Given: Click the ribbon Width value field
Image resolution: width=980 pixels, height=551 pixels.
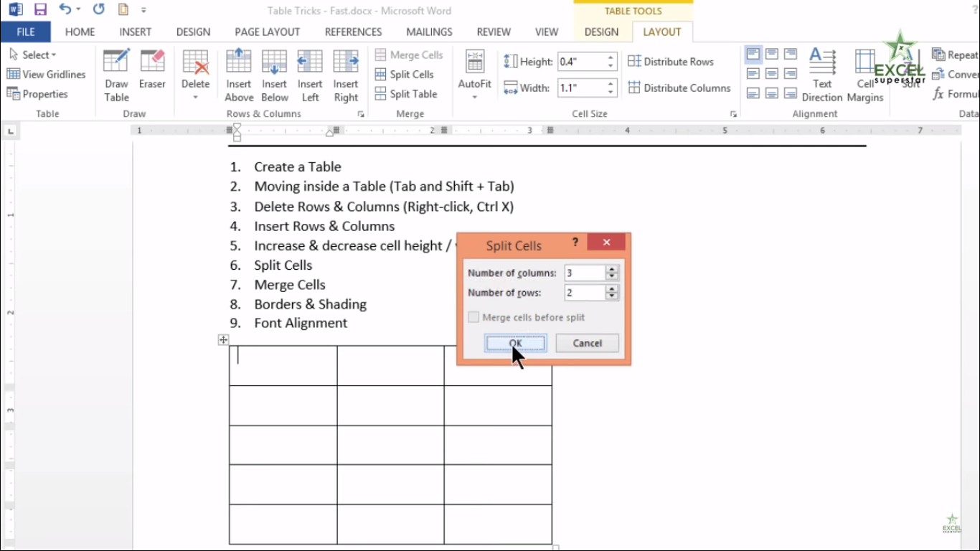Looking at the screenshot, I should [x=581, y=88].
